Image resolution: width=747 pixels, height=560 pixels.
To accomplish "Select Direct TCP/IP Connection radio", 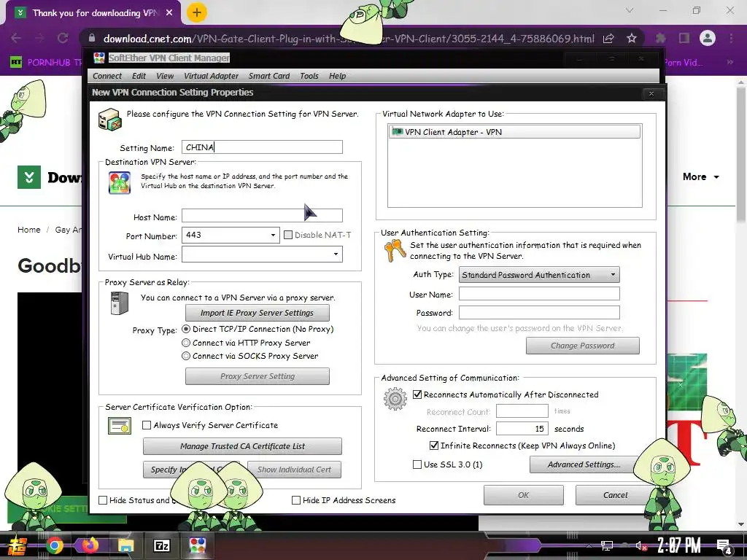I will (186, 329).
